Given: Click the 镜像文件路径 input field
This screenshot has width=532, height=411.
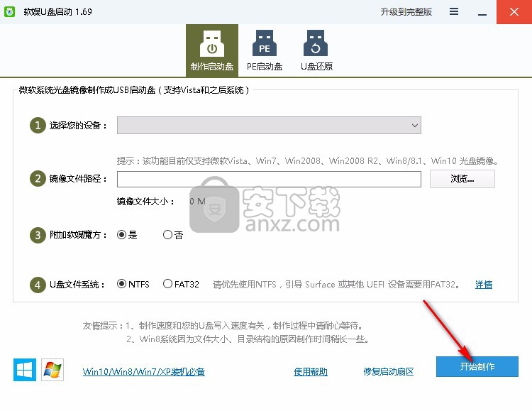Looking at the screenshot, I should click(269, 179).
